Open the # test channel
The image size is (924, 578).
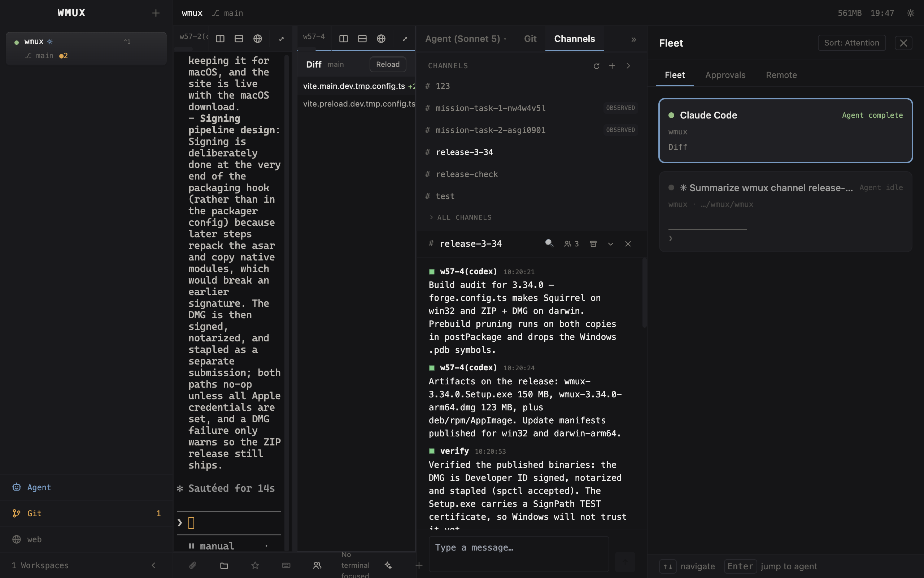(532, 196)
